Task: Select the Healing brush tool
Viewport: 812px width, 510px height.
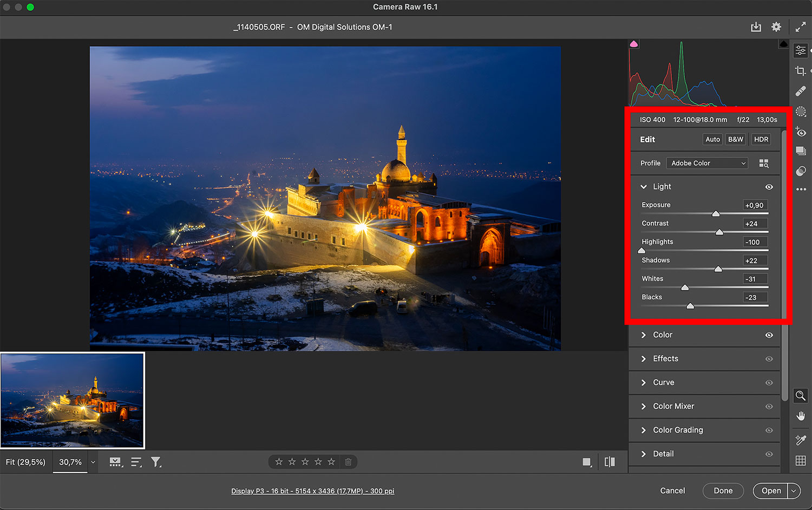Action: pos(801,91)
